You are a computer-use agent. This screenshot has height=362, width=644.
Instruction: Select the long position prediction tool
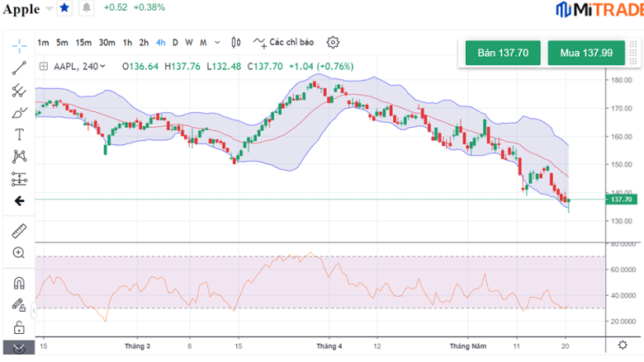pos(19,179)
